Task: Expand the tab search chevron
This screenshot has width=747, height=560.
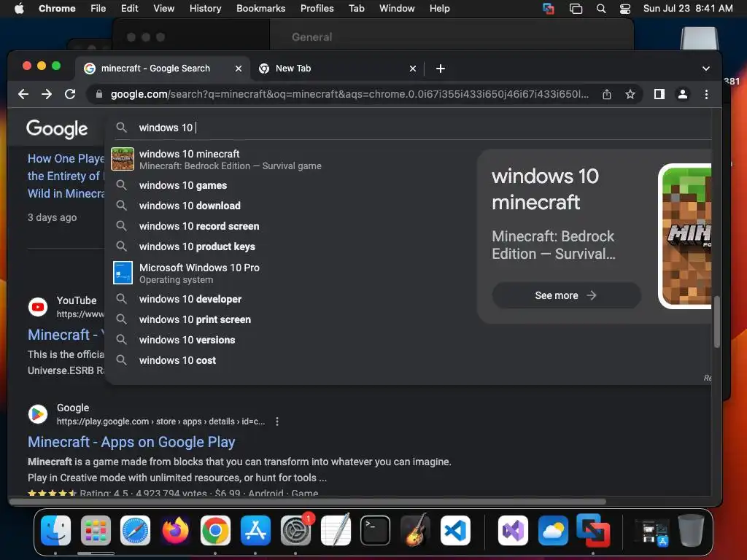Action: click(x=706, y=69)
